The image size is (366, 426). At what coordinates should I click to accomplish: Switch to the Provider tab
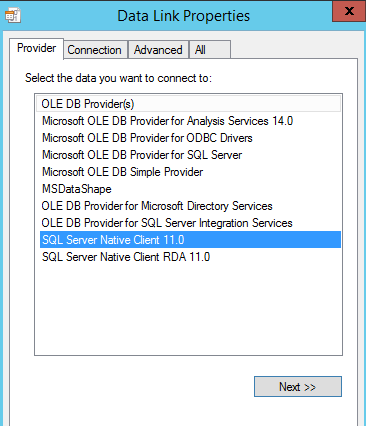36,48
